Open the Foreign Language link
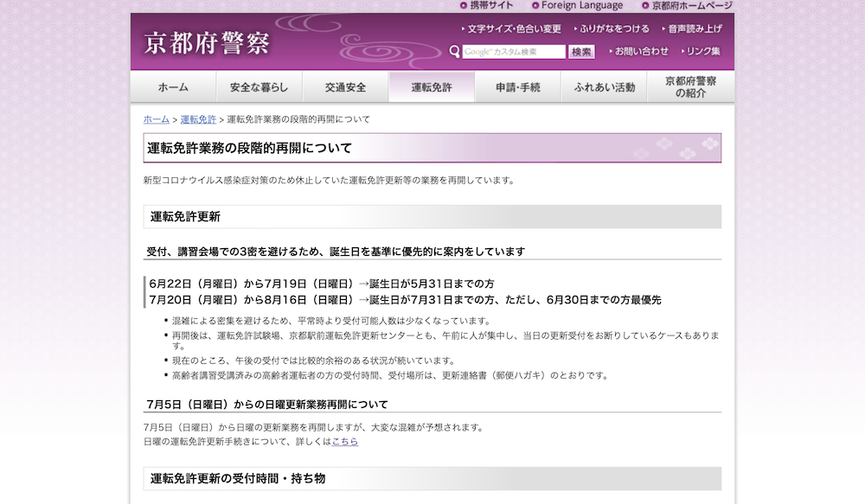865x504 pixels. click(578, 5)
